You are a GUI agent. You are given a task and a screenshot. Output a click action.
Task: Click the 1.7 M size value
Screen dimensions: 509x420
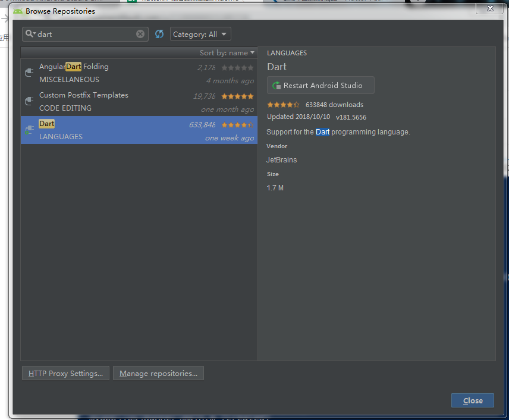275,188
